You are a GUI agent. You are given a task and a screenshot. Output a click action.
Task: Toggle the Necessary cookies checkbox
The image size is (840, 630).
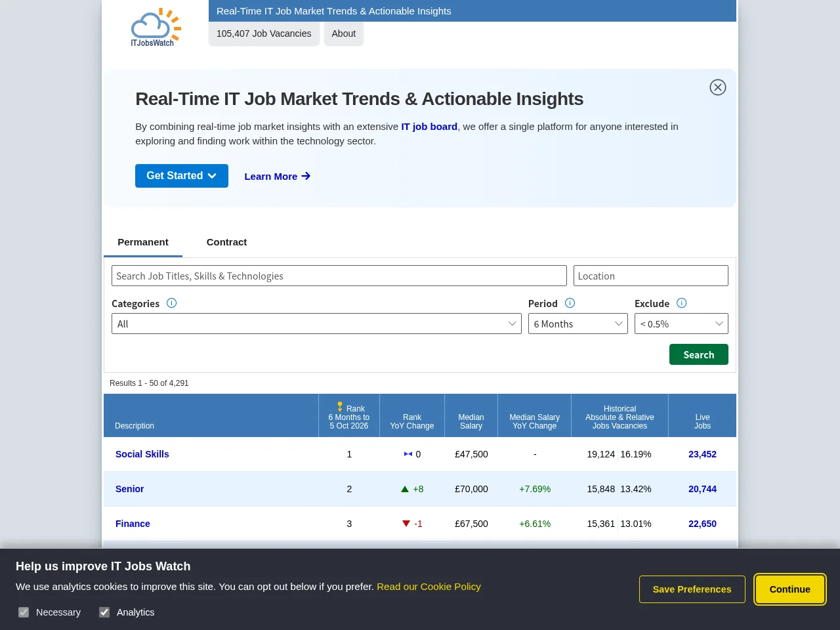[x=24, y=612]
